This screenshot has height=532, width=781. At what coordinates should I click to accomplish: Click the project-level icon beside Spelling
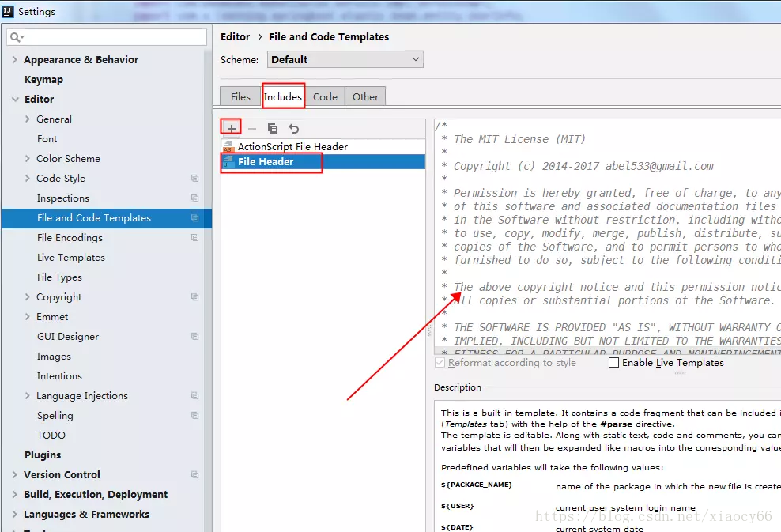[194, 416]
